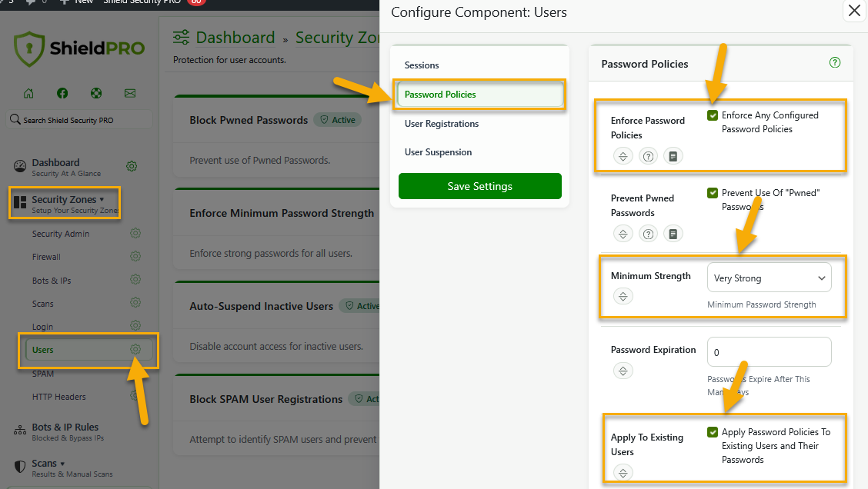Open Security Admin gear settings icon
868x489 pixels.
[135, 234]
